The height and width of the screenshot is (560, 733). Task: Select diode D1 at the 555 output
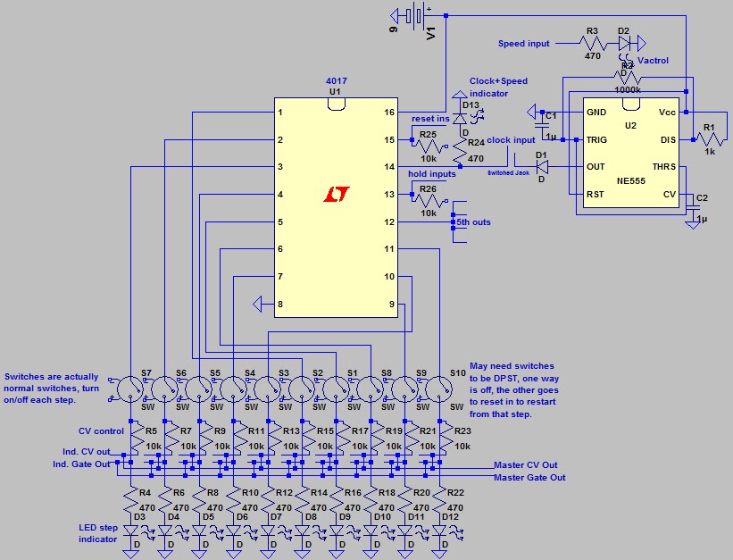[x=542, y=166]
